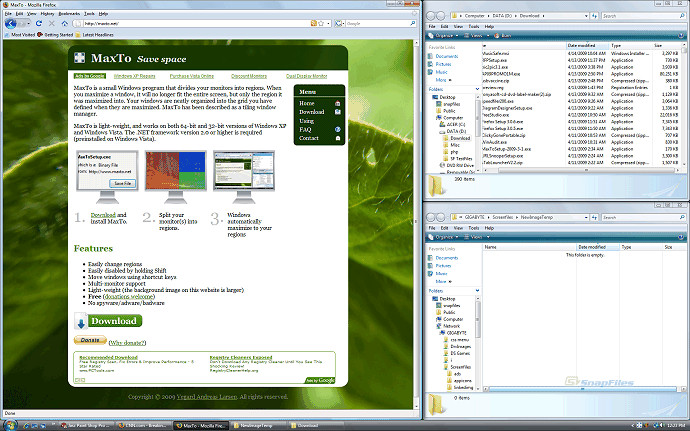The width and height of the screenshot is (690, 431).
Task: Collapse Folders pane in NewImageTemp explorer
Action: coord(477,291)
